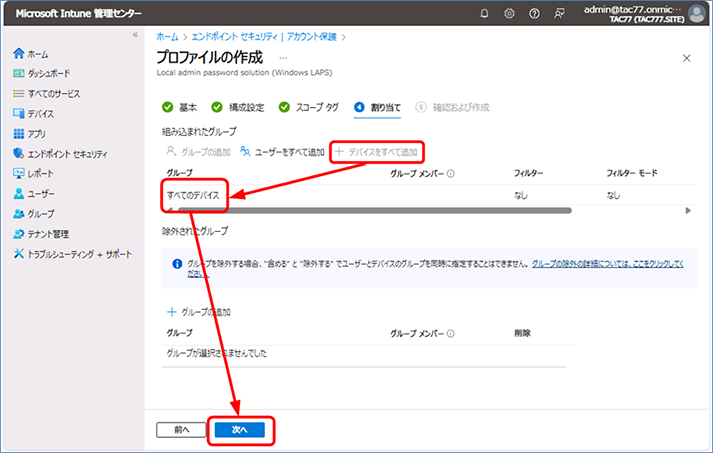This screenshot has width=713, height=453.
Task: Open the settings gear icon
Action: [509, 14]
